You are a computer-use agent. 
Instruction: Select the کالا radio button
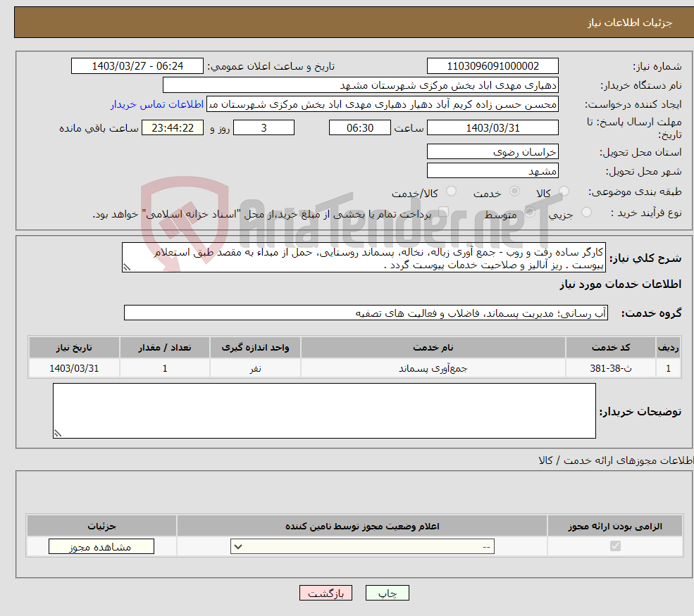564,191
